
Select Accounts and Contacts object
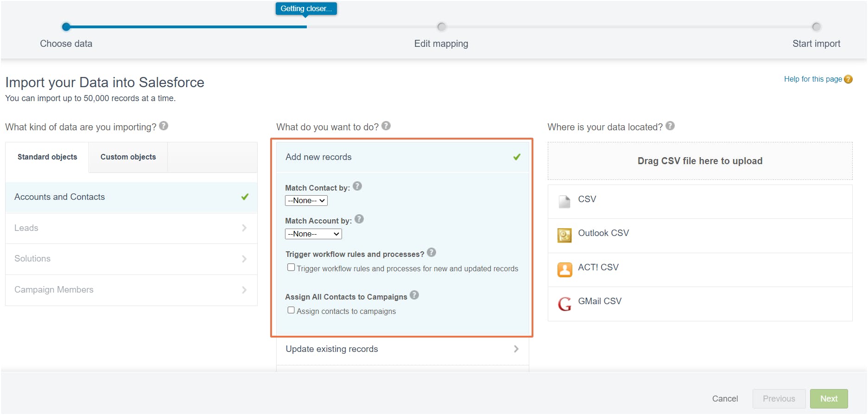131,197
